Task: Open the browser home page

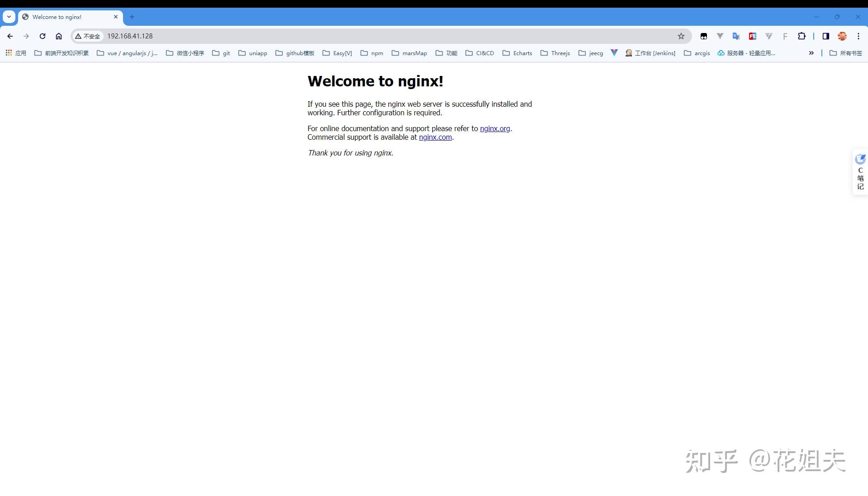Action: click(x=59, y=36)
